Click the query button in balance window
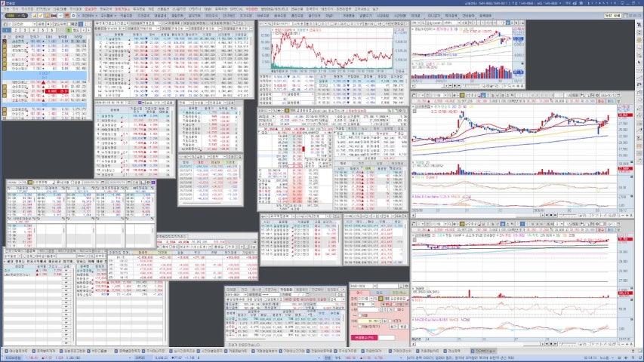Screen dimensions: 644x362 click(x=340, y=295)
